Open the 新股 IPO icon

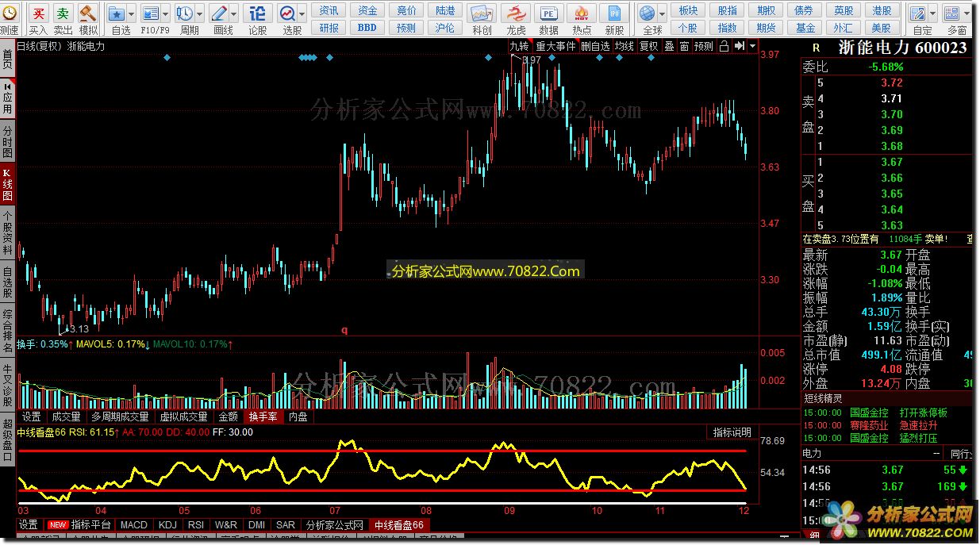(614, 13)
